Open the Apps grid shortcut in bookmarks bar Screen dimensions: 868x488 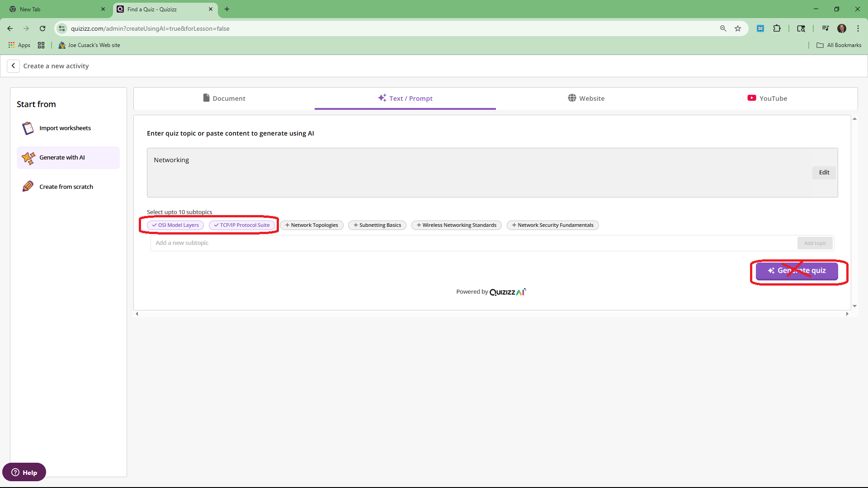(19, 45)
